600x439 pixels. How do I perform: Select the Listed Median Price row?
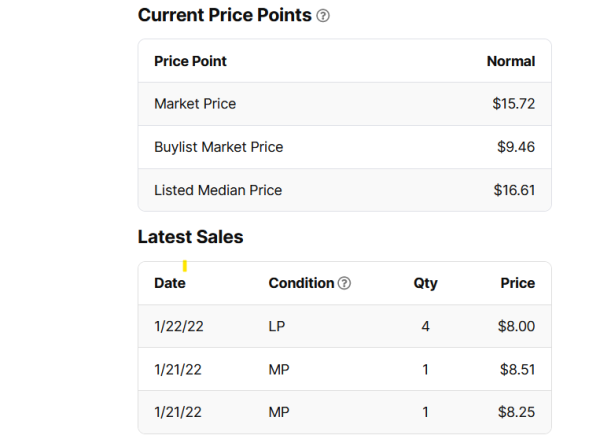(218, 190)
